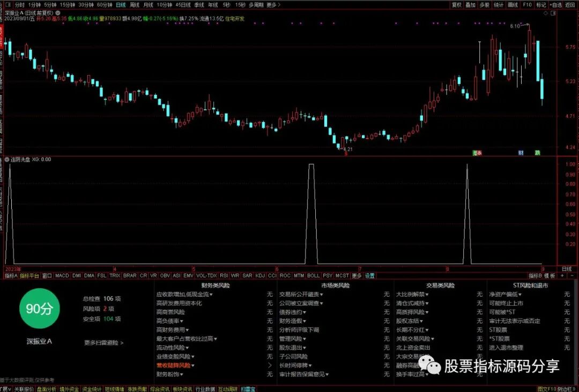
Task: Select the RSI indicator tab
Action: pyautogui.click(x=224, y=275)
